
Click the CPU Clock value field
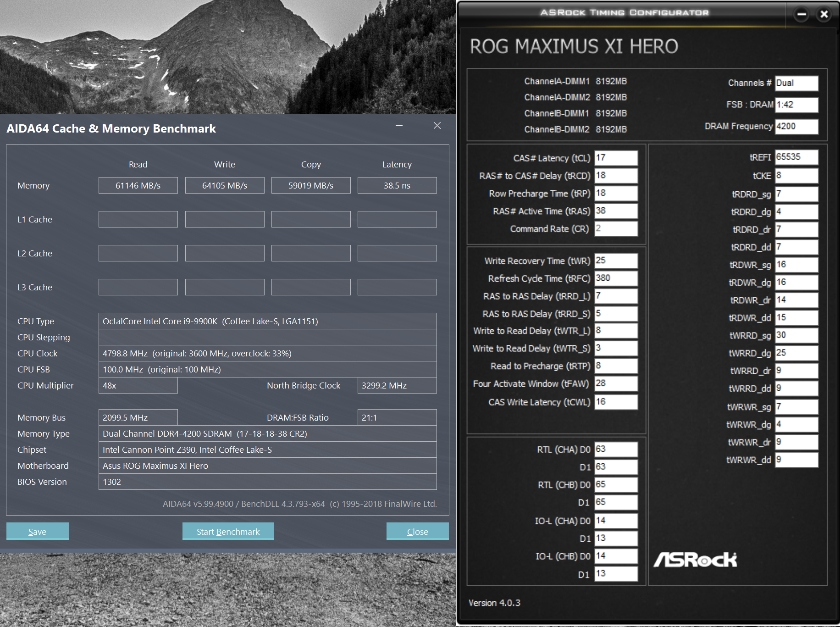(x=268, y=353)
